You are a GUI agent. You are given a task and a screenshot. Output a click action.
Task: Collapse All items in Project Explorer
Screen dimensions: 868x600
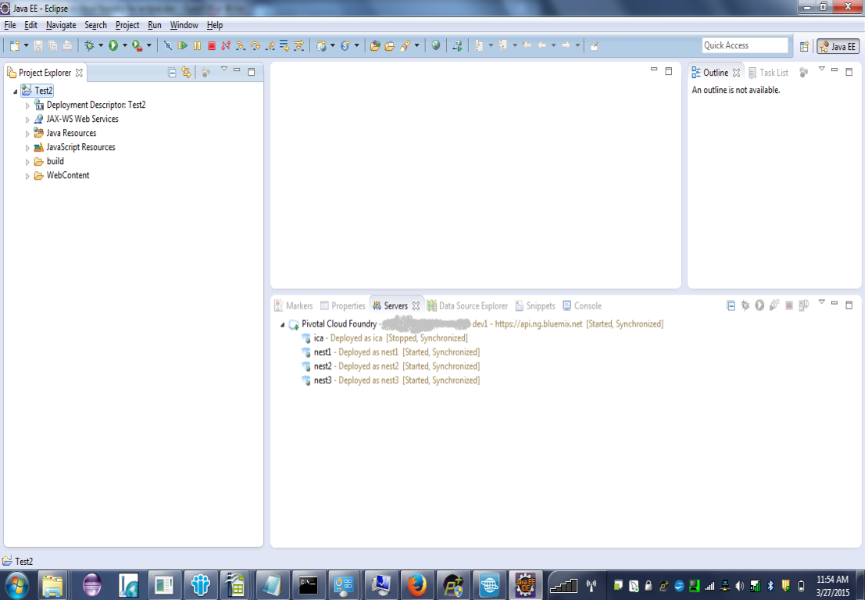[x=172, y=72]
